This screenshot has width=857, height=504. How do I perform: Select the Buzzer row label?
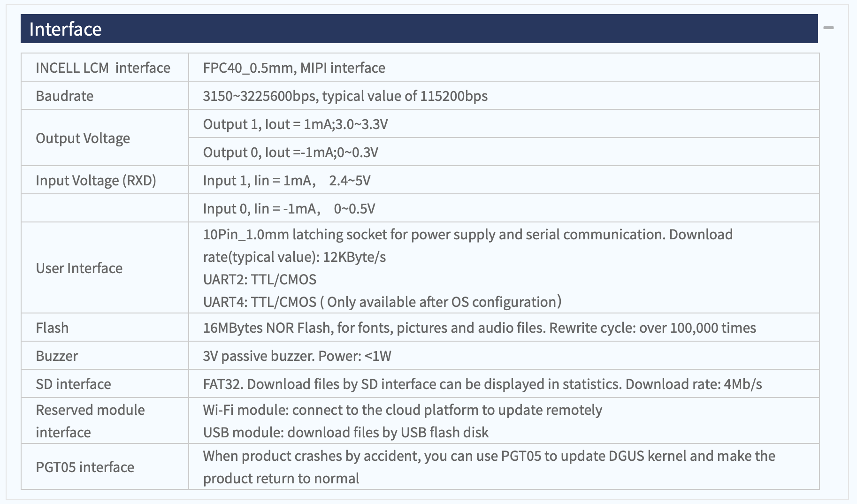[x=57, y=356]
